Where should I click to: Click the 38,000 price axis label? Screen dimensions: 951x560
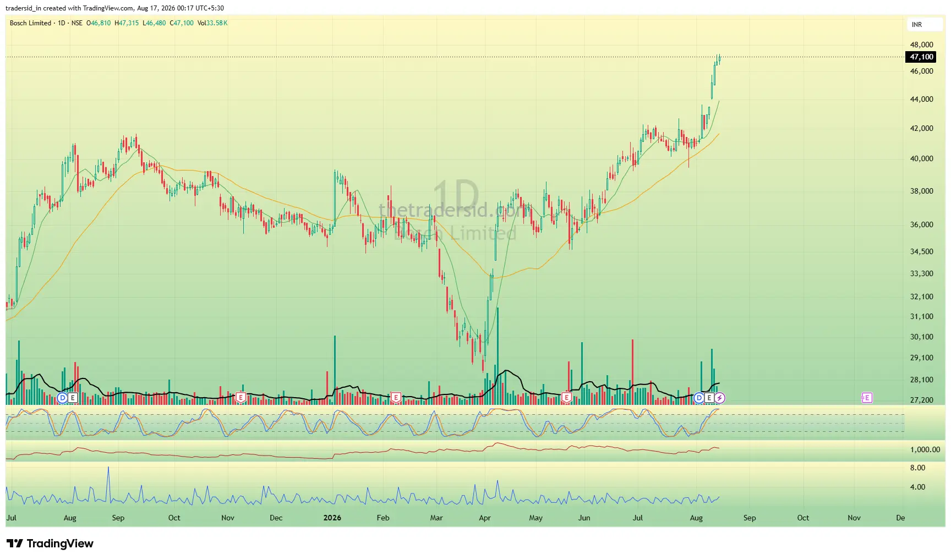point(922,191)
